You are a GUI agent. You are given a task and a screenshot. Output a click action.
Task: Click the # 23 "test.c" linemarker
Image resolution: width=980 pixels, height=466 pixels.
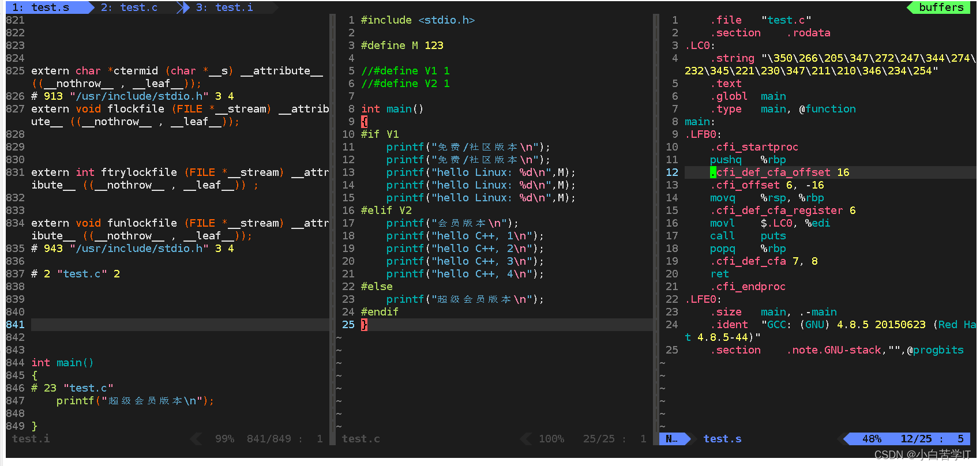click(x=72, y=388)
